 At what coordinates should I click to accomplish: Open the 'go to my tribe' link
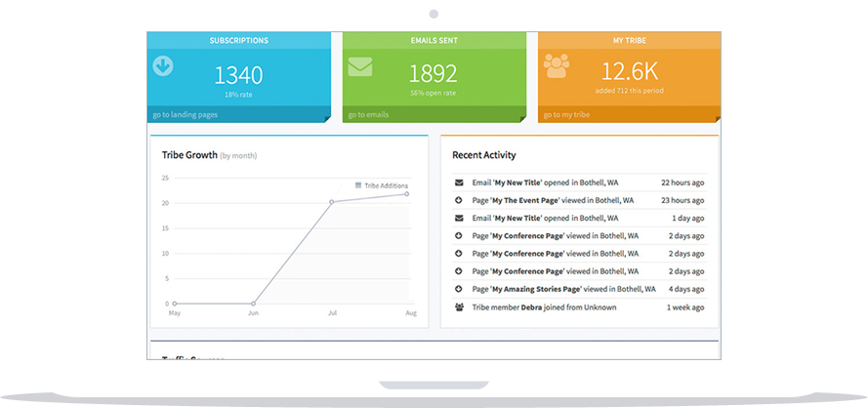pos(567,114)
